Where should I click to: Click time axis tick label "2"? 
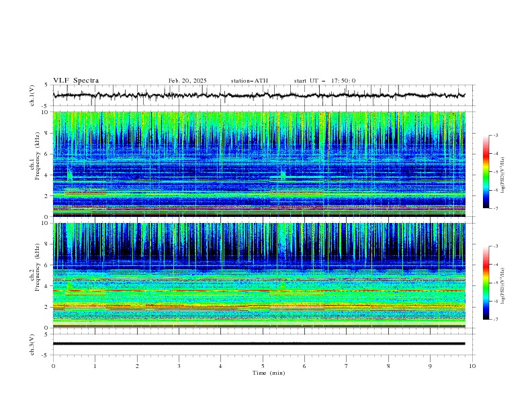coord(137,366)
